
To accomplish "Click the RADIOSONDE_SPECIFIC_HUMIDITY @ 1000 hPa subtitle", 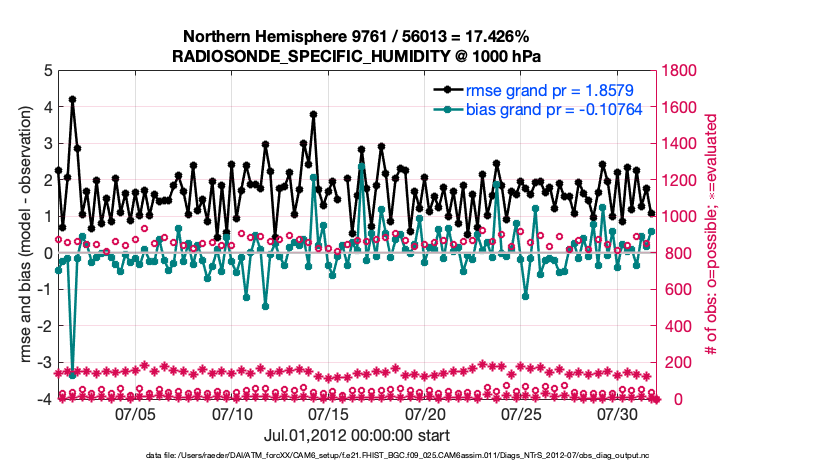I will 355,55.
